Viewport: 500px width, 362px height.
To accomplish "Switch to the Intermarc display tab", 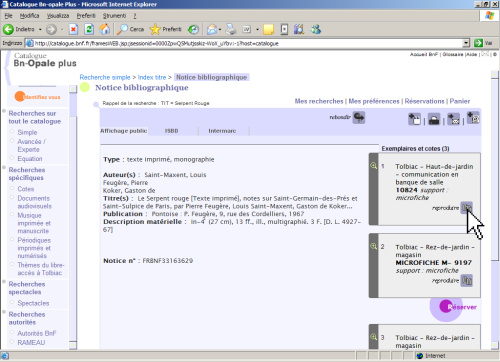I will pyautogui.click(x=222, y=131).
